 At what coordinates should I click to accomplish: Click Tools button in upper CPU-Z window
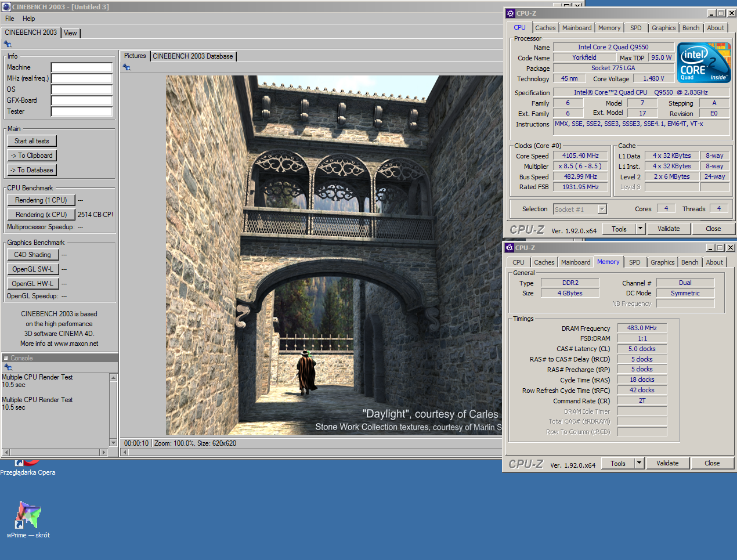coord(619,229)
